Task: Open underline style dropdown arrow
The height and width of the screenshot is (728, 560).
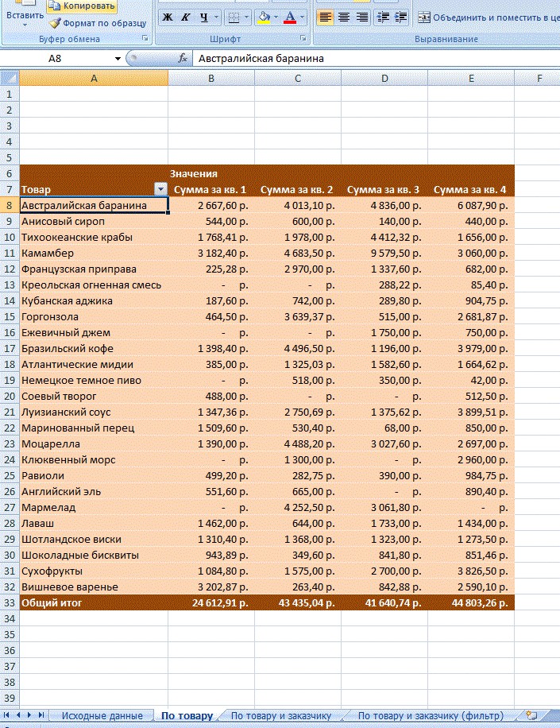Action: click(x=217, y=17)
